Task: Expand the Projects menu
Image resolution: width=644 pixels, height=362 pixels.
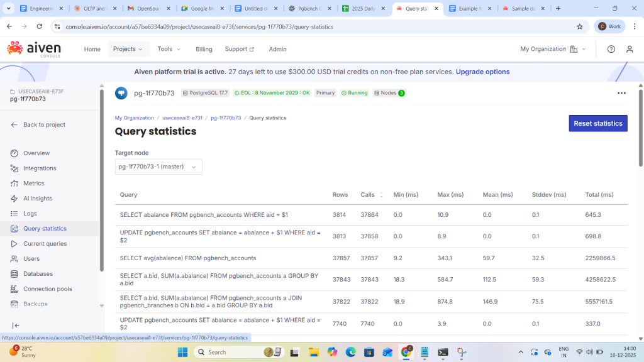Action: coord(127,49)
